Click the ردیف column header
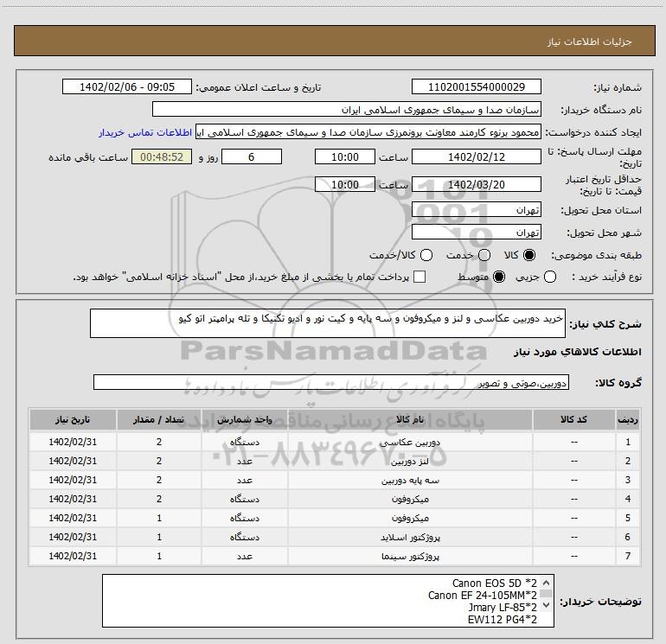The width and height of the screenshot is (666, 644). [x=628, y=419]
